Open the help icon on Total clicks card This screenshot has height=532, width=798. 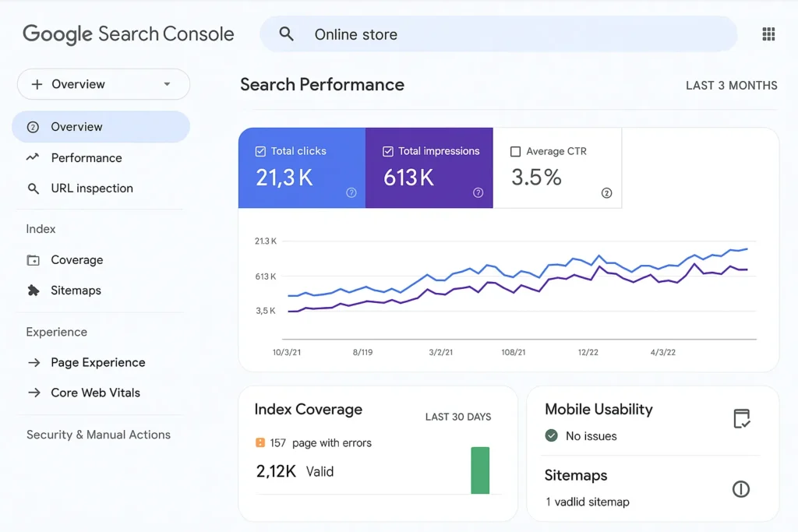tap(351, 192)
